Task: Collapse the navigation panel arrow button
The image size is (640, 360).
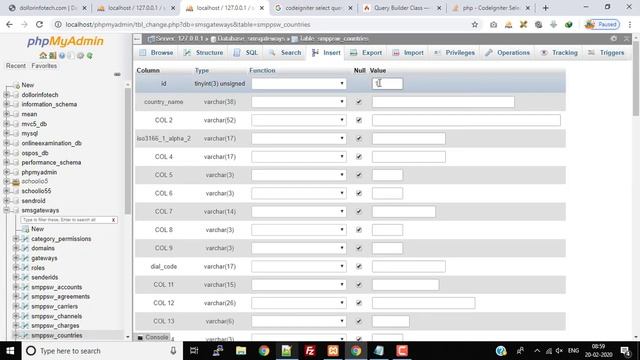Action: (138, 39)
